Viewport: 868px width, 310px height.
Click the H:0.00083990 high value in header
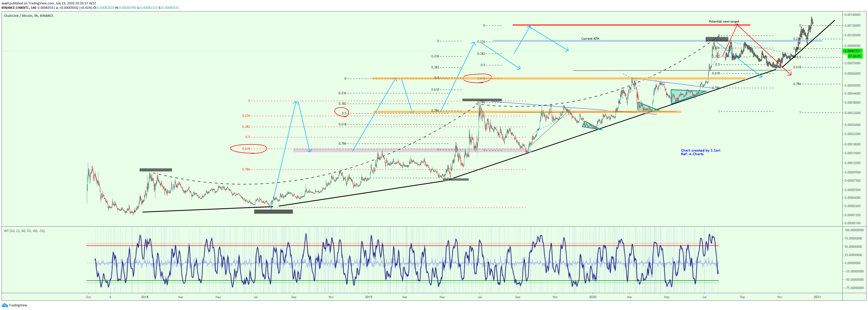tap(126, 8)
